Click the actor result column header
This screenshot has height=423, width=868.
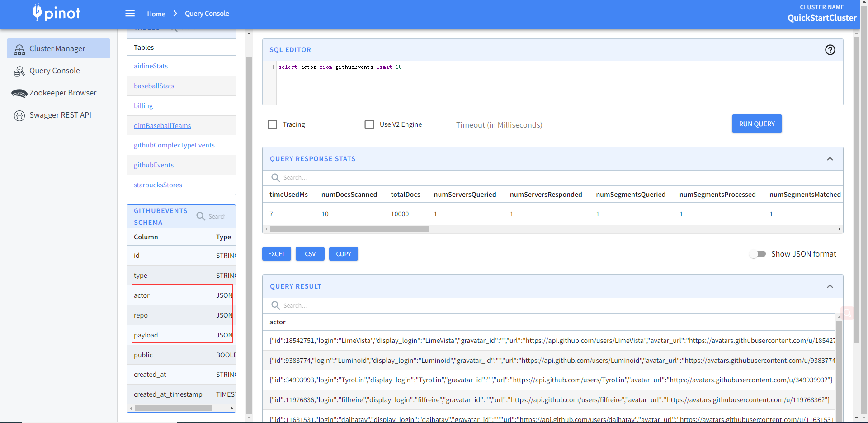coord(278,322)
